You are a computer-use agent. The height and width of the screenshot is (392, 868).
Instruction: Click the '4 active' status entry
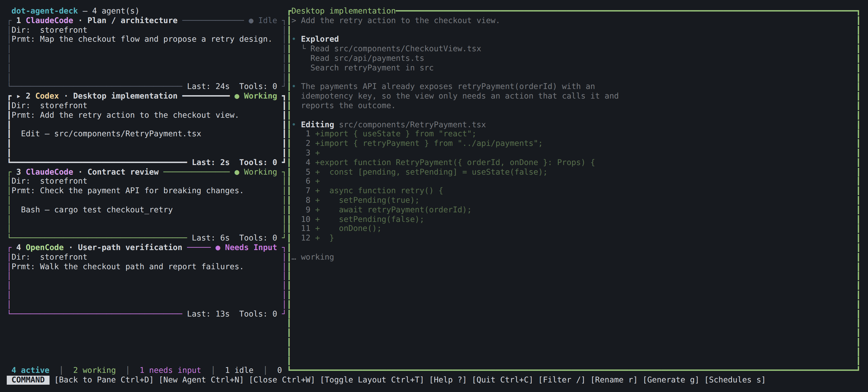[x=30, y=370]
